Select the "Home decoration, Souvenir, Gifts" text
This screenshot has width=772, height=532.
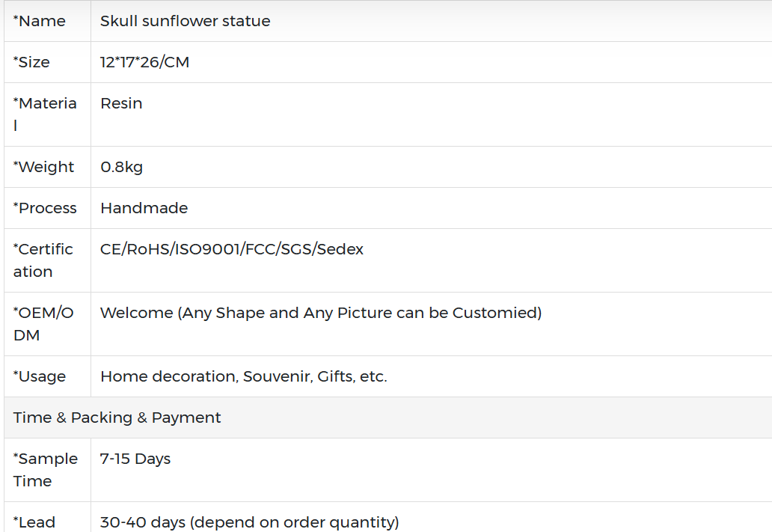click(244, 376)
